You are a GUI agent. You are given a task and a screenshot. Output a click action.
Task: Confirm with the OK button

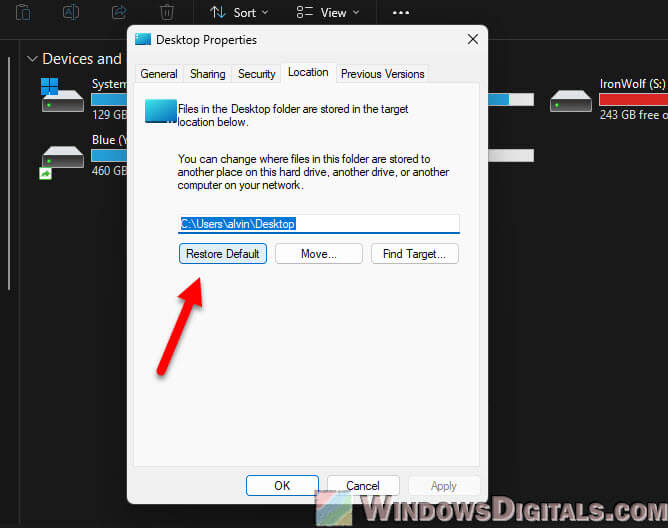(282, 485)
